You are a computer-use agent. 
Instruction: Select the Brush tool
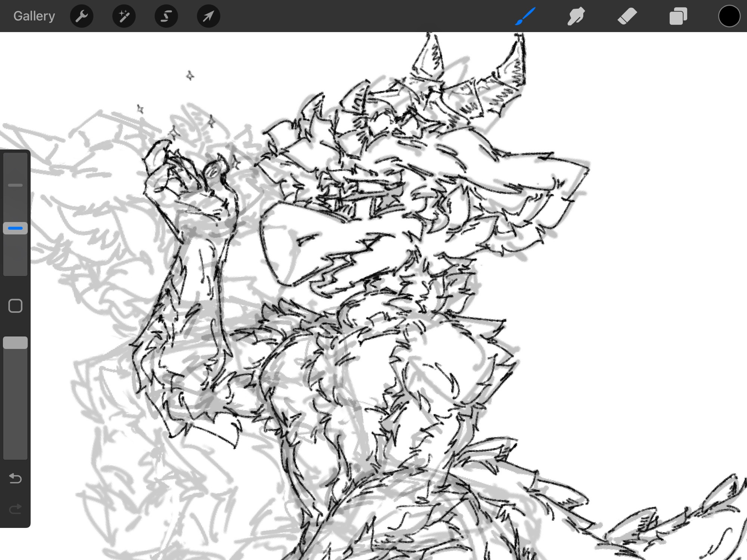pos(525,16)
